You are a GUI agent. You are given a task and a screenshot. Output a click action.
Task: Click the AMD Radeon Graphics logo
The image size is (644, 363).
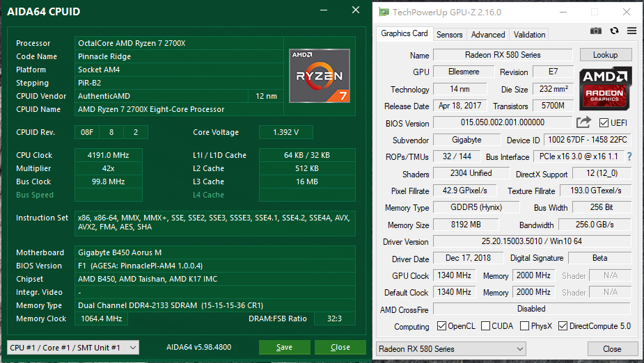606,88
